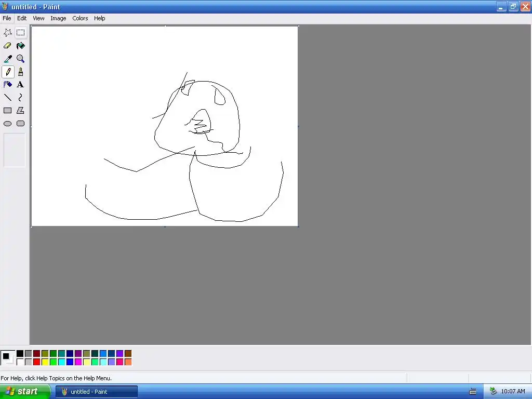
Task: Choose the orange color swatch
Action: click(128, 362)
